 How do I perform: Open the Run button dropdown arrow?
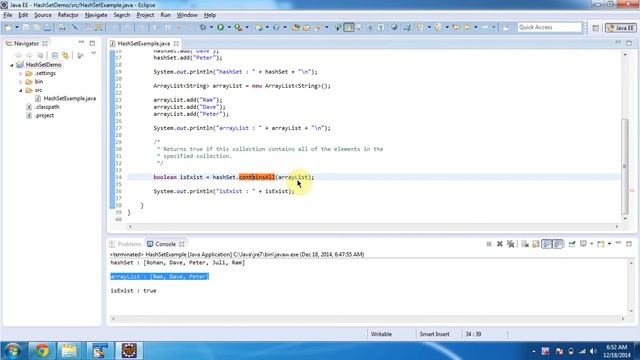coord(229,27)
